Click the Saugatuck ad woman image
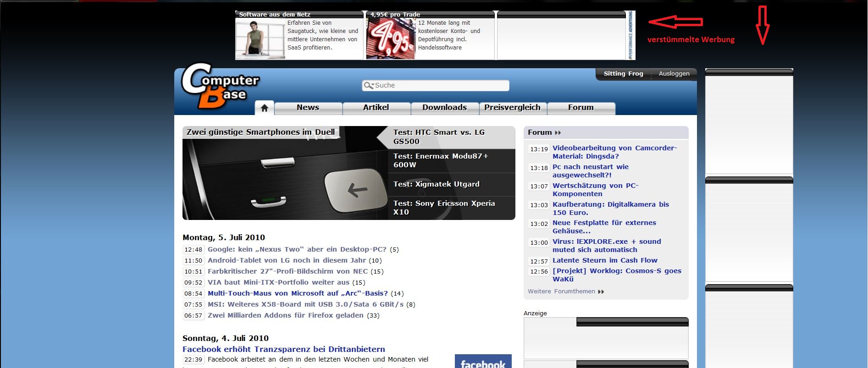The image size is (868, 368). 260,39
